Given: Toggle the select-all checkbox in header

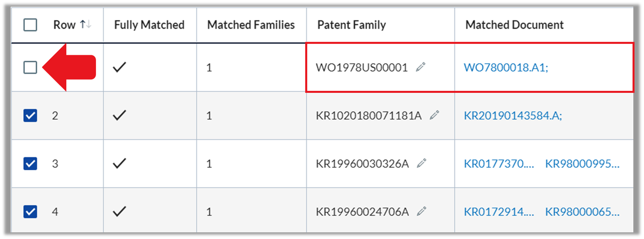Looking at the screenshot, I should (x=30, y=25).
